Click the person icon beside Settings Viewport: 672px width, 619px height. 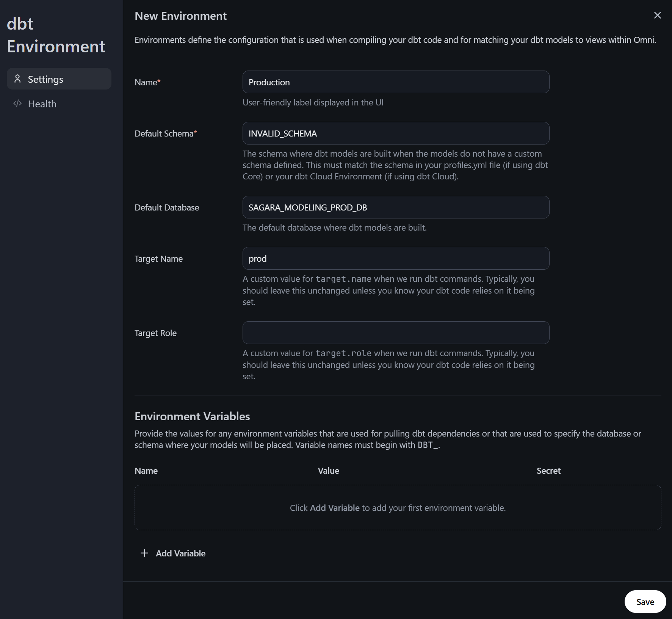point(17,79)
